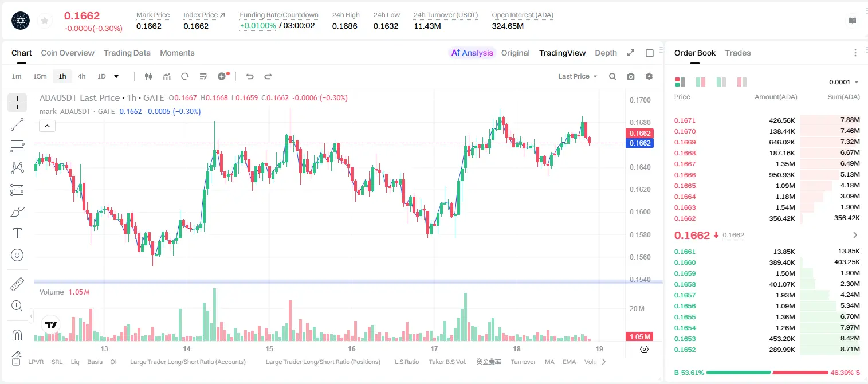Open the Coin Overview tab
Screen dimensions: 868x384
tap(68, 53)
